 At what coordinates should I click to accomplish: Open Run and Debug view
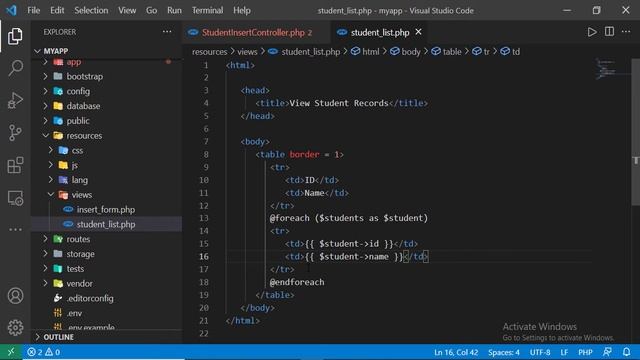15,100
